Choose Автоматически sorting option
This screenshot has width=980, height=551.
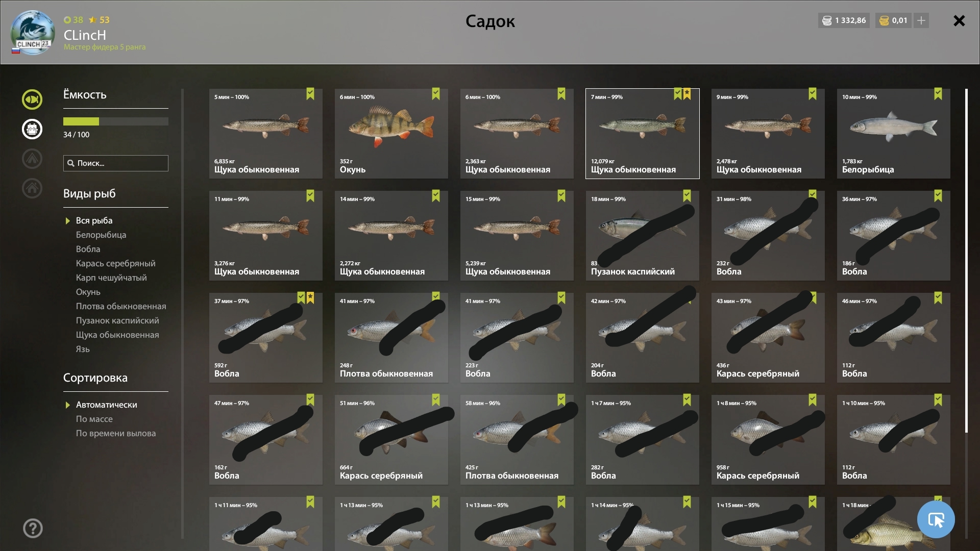107,405
